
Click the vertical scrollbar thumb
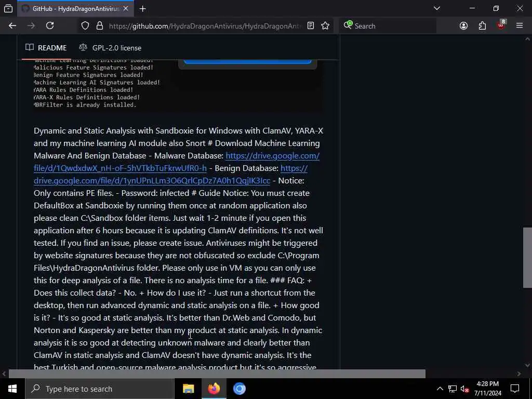coord(527,258)
